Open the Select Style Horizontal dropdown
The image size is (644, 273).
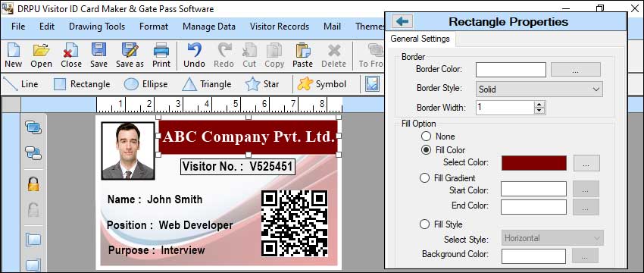click(552, 238)
